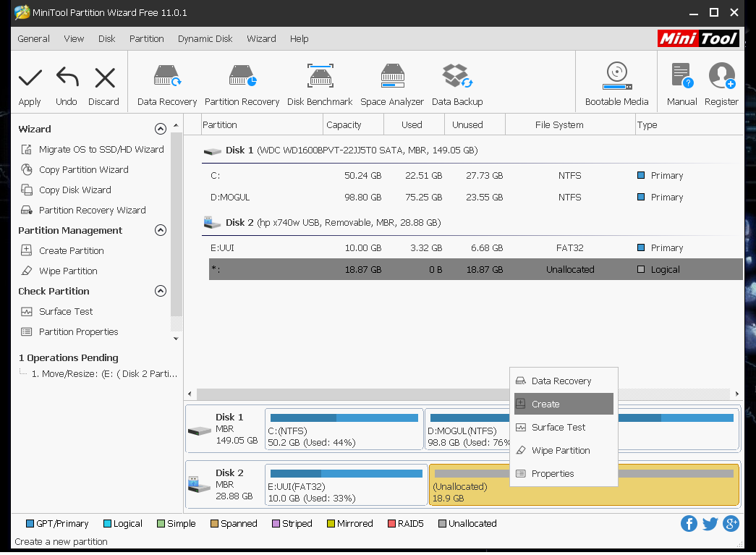Select C:(NTFS) block in disk map

[344, 430]
